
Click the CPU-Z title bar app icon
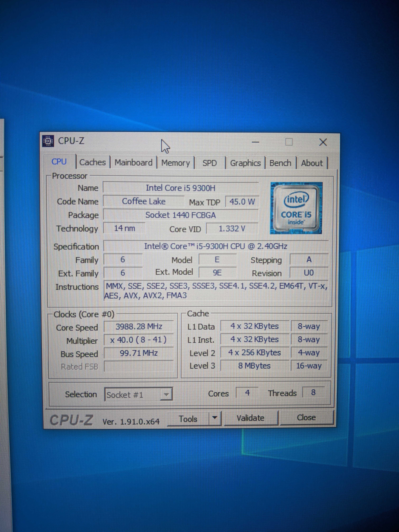coord(48,141)
